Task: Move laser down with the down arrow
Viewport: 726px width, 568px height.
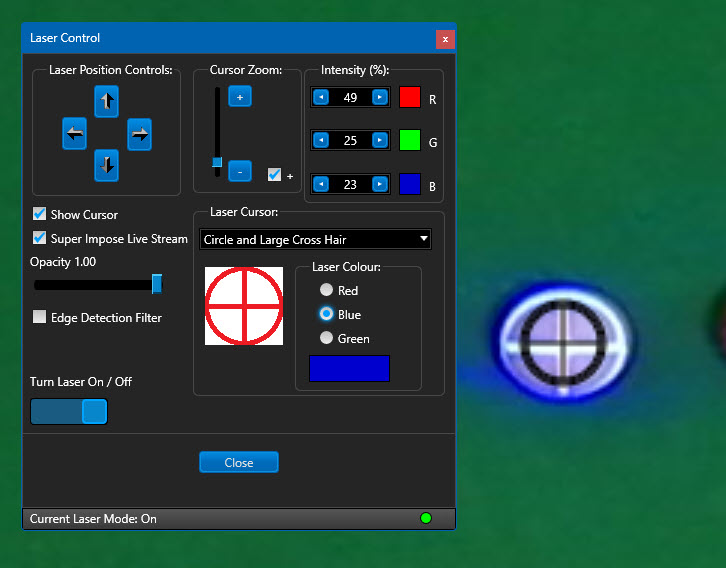Action: coord(106,165)
